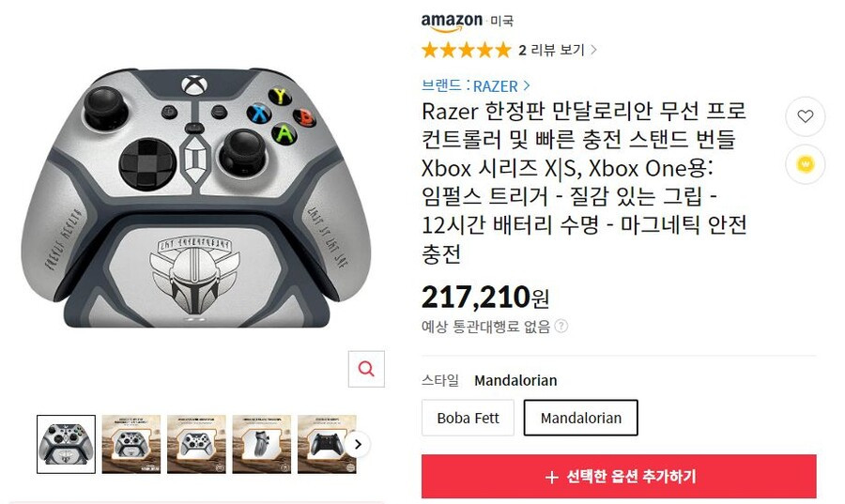Click the Amazon logo
The height and width of the screenshot is (504, 845).
point(452,22)
